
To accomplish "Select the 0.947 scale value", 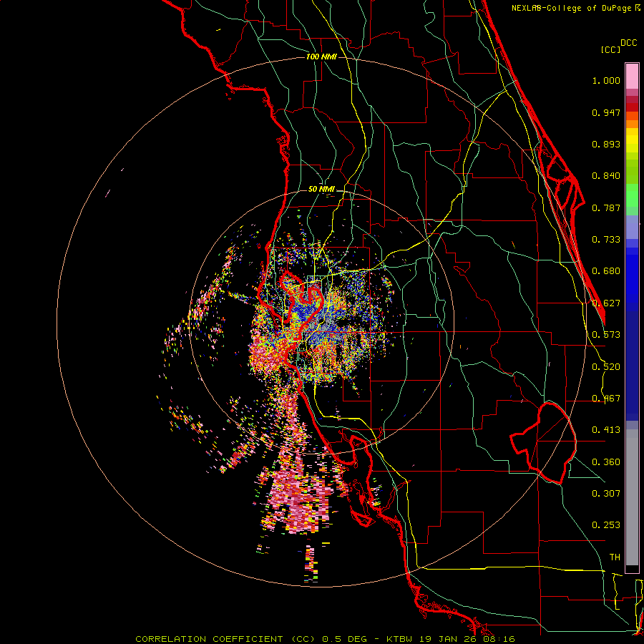I will (x=606, y=112).
